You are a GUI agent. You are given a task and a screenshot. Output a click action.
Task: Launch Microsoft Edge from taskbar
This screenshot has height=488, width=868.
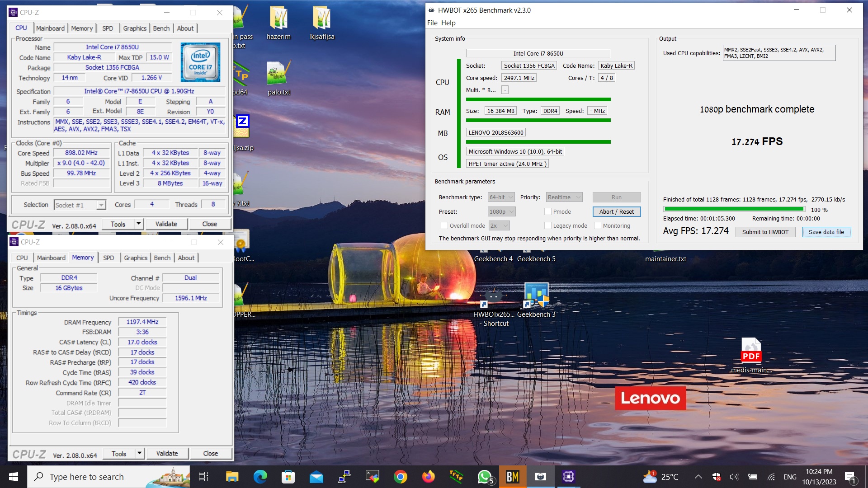point(260,477)
